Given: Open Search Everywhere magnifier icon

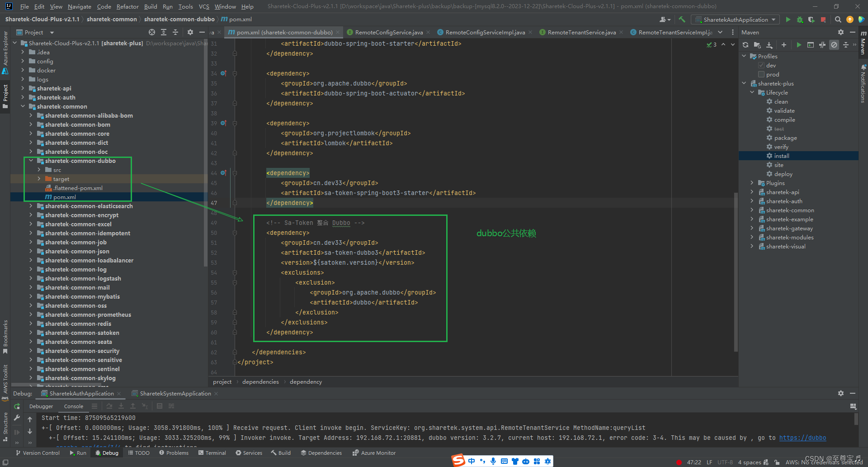Looking at the screenshot, I should click(x=838, y=19).
